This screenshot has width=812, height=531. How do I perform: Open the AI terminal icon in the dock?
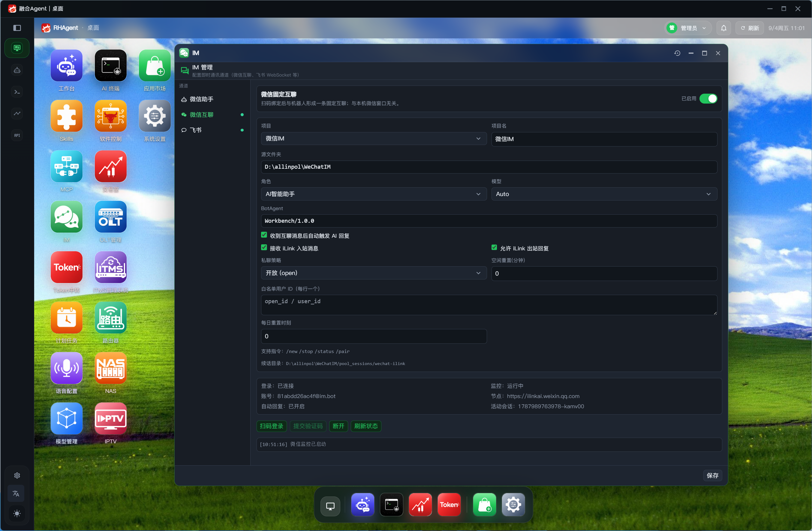pos(391,505)
